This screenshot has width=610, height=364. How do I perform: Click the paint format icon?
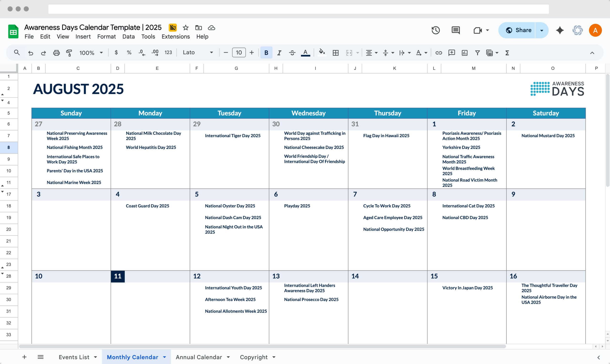pos(69,53)
